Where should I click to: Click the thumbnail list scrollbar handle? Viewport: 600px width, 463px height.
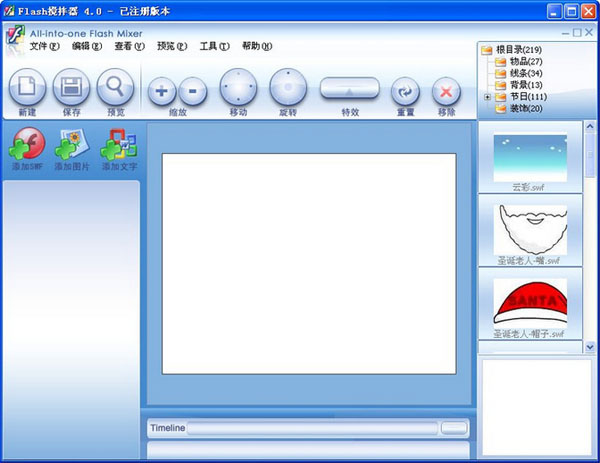click(x=590, y=155)
